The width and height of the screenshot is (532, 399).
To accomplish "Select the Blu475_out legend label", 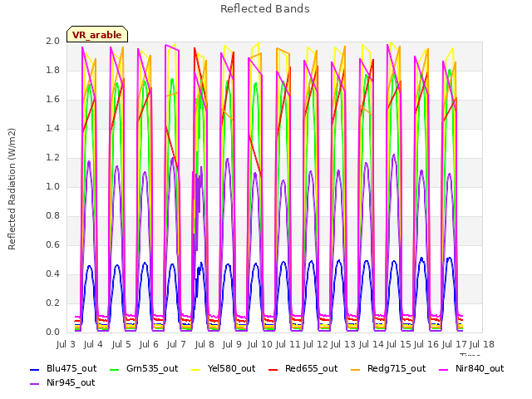I will [71, 368].
